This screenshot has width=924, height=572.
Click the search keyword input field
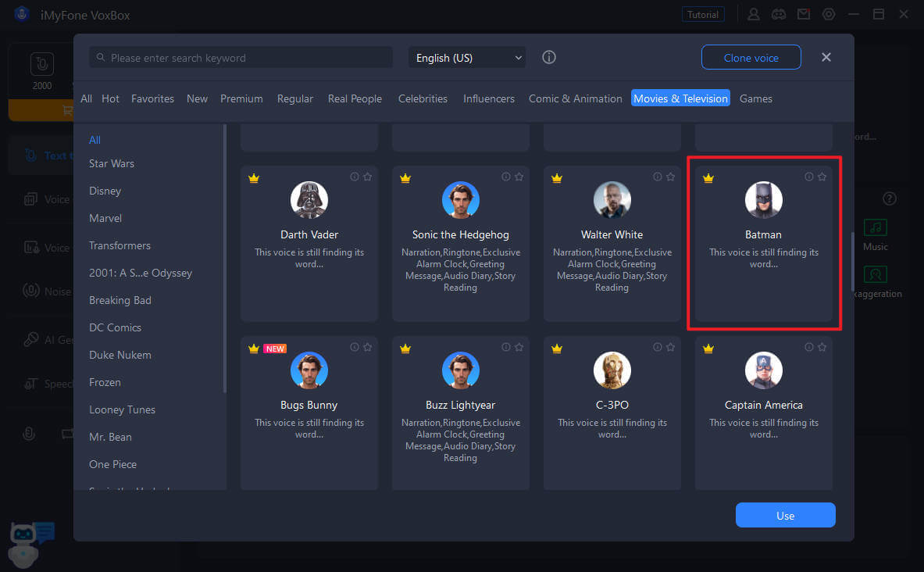click(x=241, y=58)
